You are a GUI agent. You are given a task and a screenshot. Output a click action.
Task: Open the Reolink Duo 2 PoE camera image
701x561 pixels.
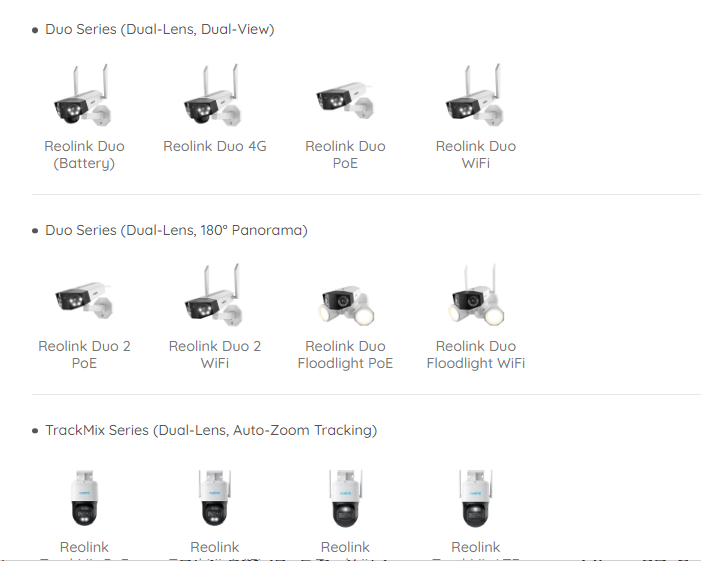click(x=84, y=299)
